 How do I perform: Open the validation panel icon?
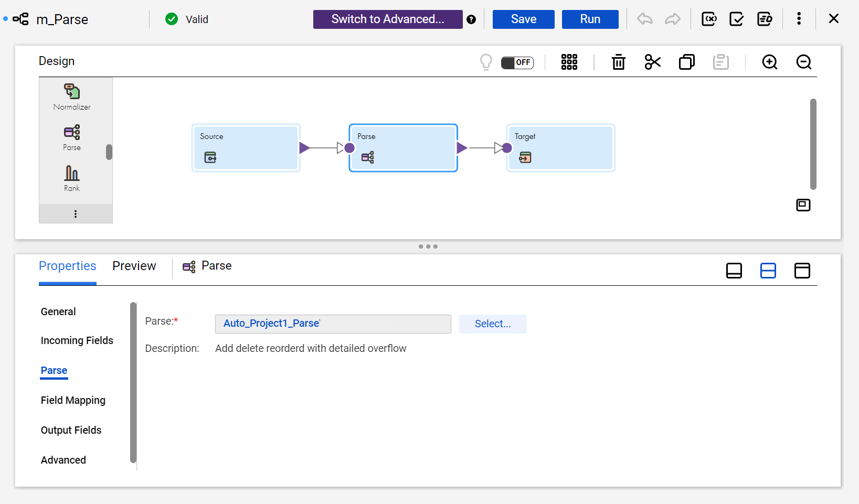pos(737,19)
